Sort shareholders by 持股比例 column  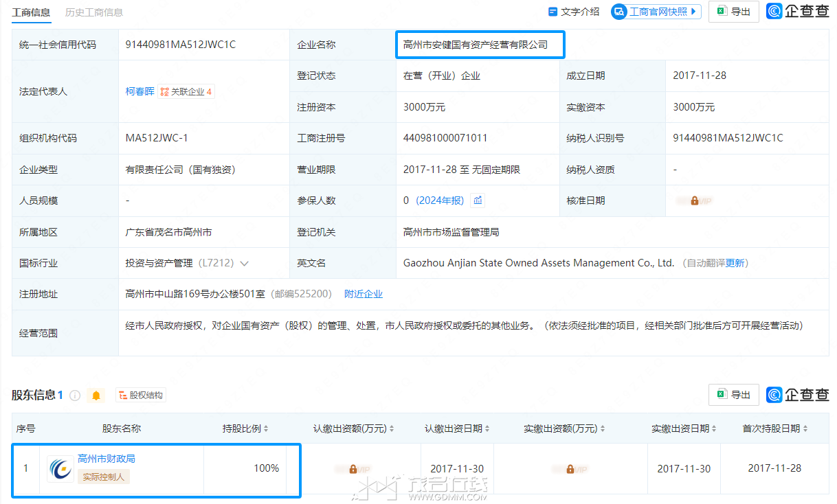245,428
